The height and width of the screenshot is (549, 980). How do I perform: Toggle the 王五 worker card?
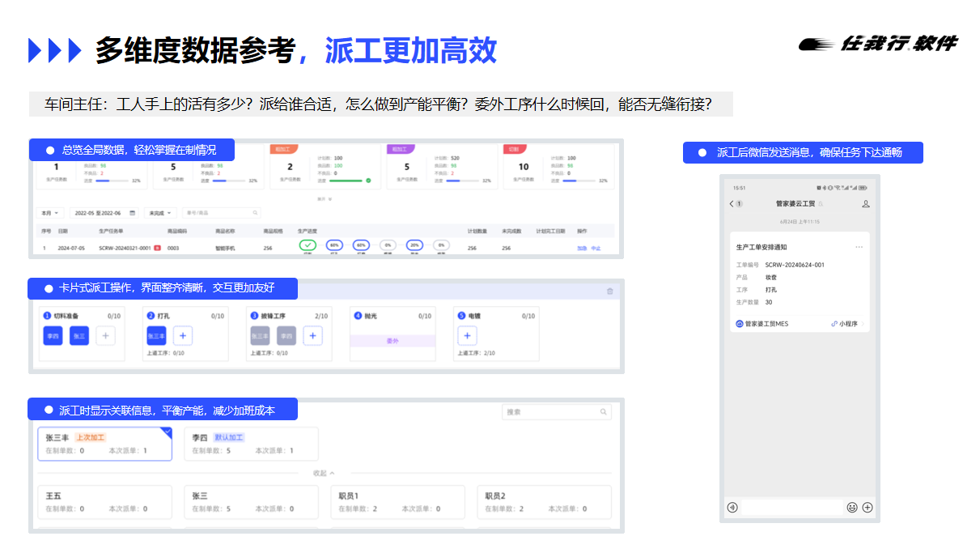(x=105, y=502)
